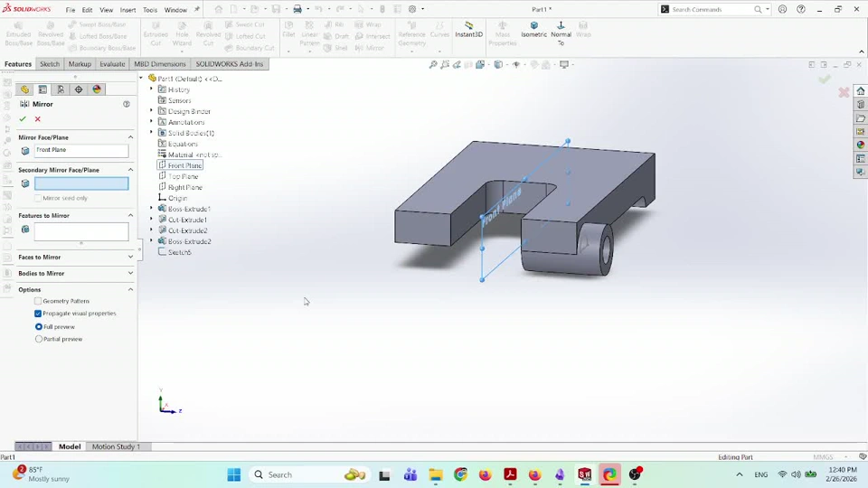Screen dimensions: 868x488
Task: Open the DimXpertManager tab icon
Action: [x=79, y=89]
